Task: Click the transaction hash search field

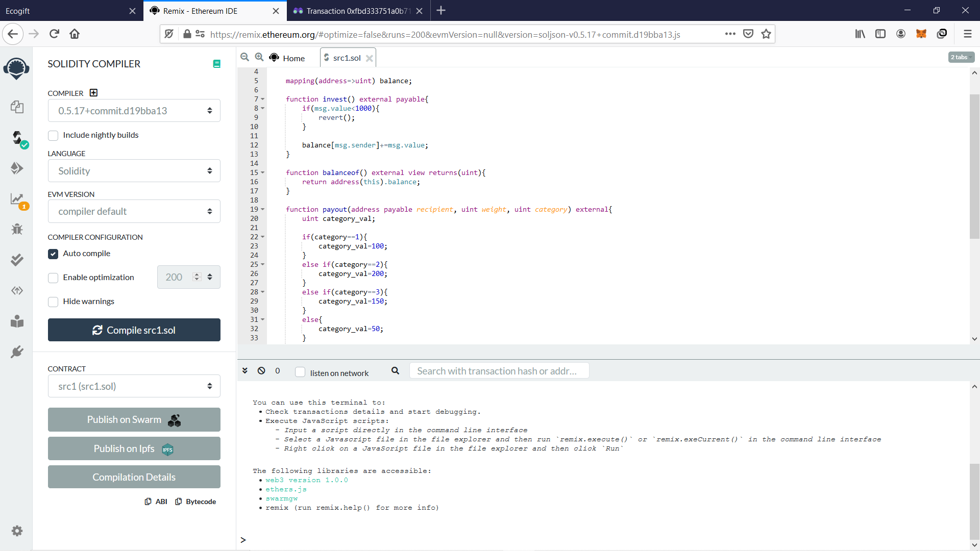Action: (x=499, y=371)
